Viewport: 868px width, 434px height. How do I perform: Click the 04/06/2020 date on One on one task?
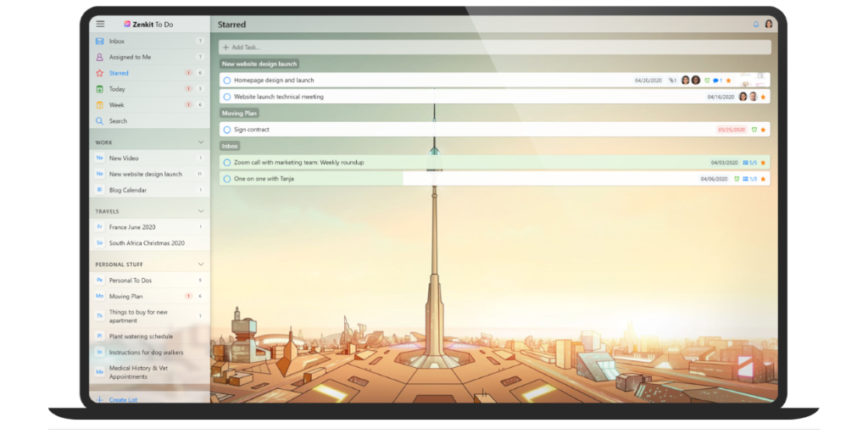pyautogui.click(x=714, y=179)
